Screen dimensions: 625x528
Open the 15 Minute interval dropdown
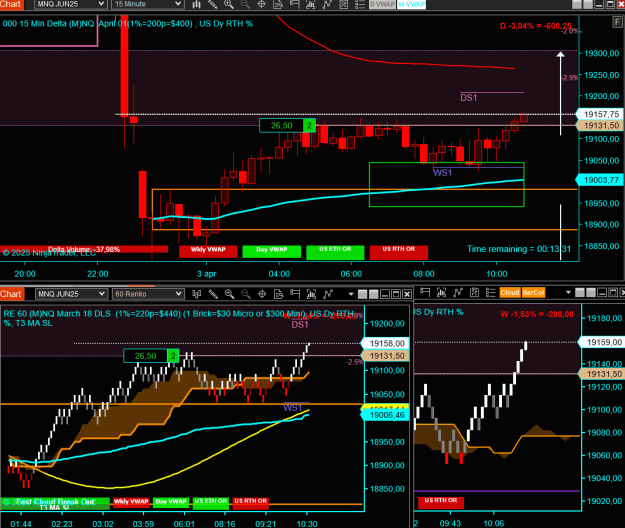(x=147, y=4)
